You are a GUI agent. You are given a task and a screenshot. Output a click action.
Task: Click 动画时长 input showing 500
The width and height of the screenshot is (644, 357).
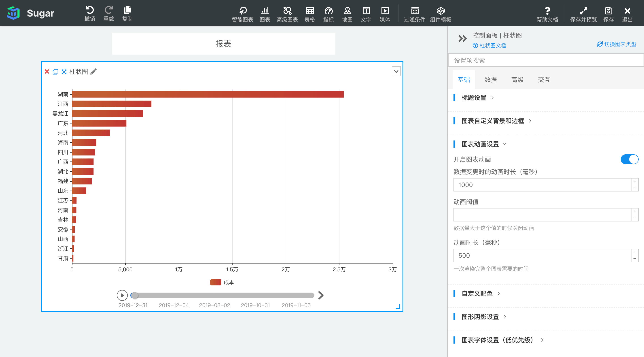pos(542,255)
